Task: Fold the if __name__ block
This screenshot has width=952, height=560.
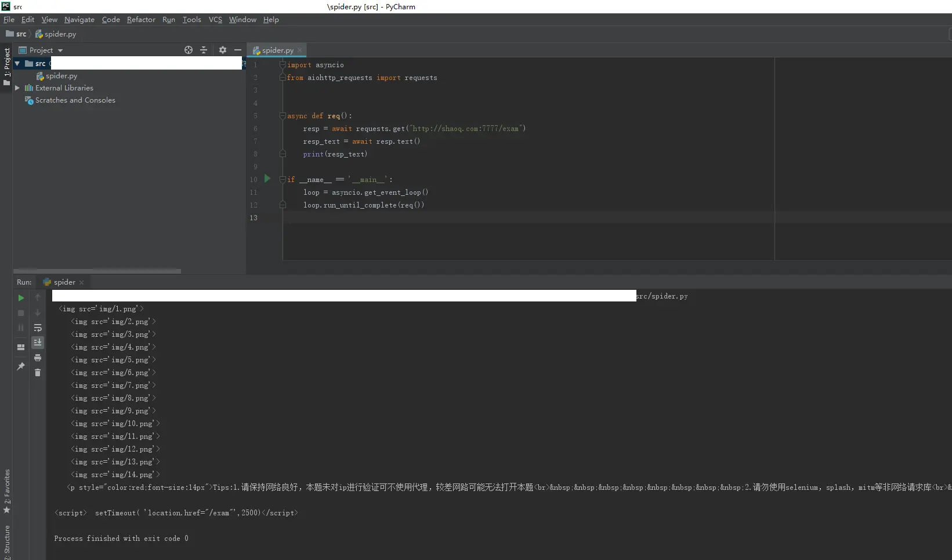Action: pyautogui.click(x=283, y=180)
